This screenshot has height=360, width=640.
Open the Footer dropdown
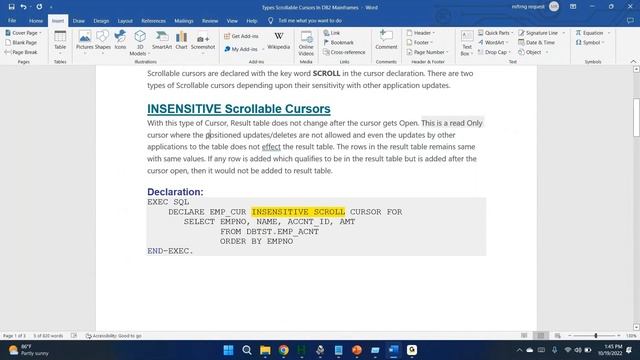pos(420,42)
